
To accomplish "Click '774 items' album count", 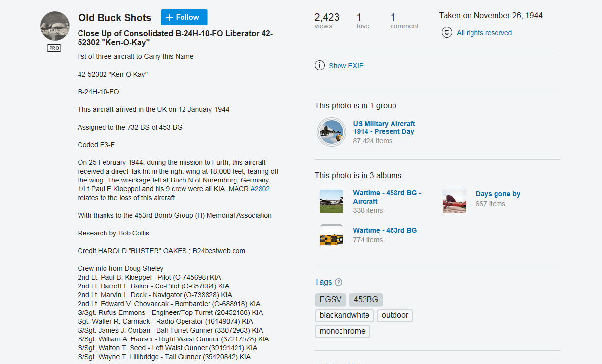I will [x=367, y=240].
